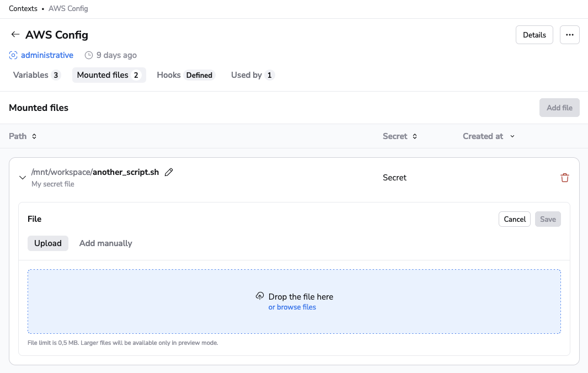Screen dimensions: 588x373
Task: Click the administrative space icon
Action: [x=13, y=55]
